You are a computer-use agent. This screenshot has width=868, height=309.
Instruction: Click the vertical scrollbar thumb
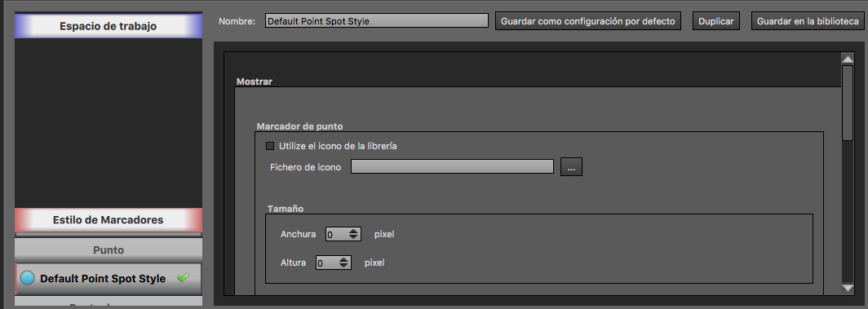click(x=847, y=103)
